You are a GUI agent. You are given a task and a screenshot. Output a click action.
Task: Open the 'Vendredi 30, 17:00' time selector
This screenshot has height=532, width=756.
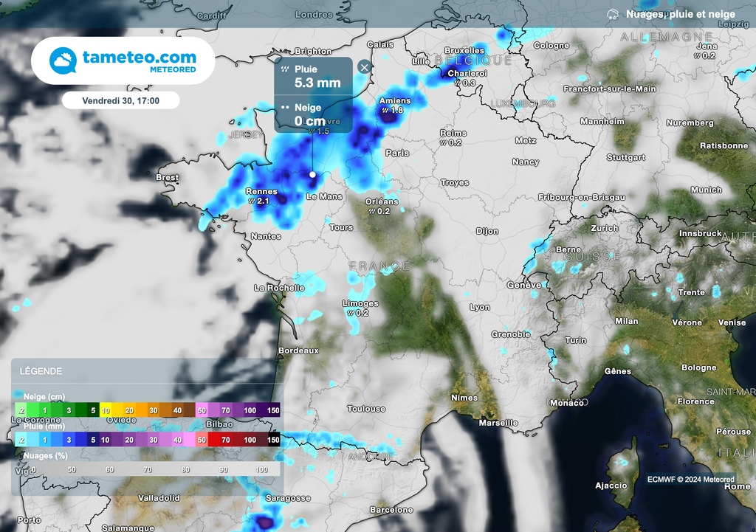(123, 100)
